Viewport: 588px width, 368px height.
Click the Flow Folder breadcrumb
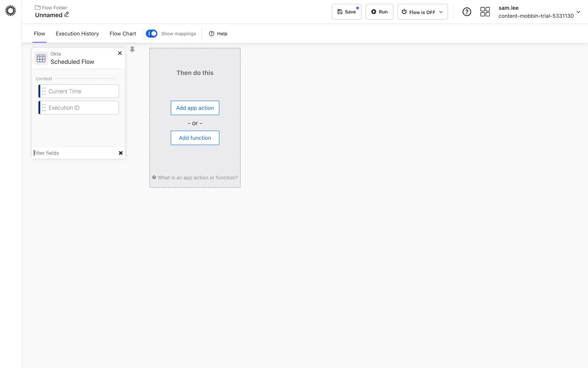51,8
